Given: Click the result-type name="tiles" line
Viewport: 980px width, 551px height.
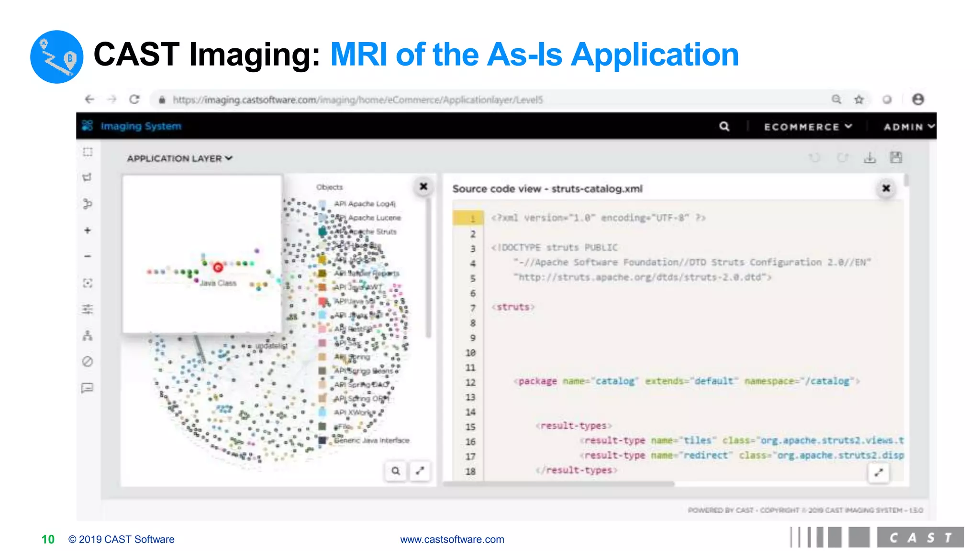Looking at the screenshot, I should [742, 441].
